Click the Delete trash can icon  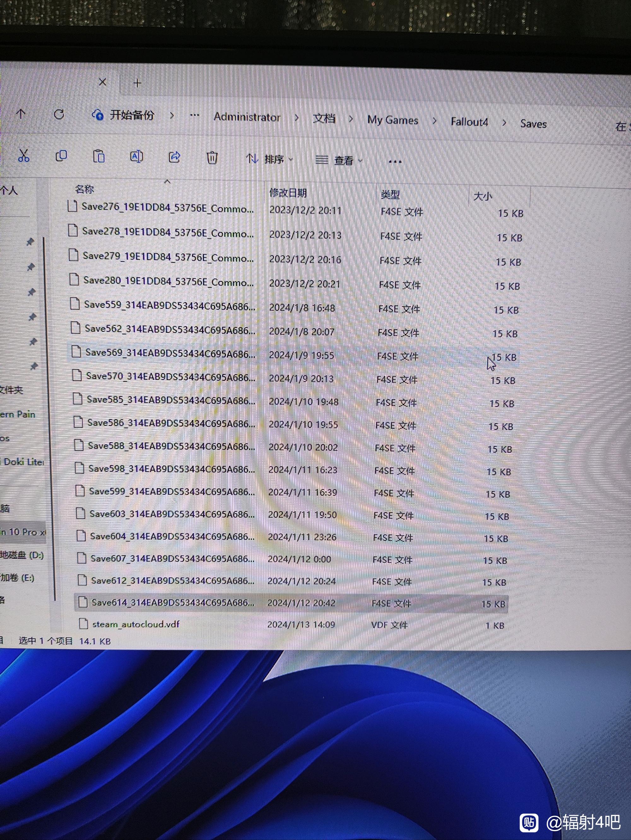[212, 158]
